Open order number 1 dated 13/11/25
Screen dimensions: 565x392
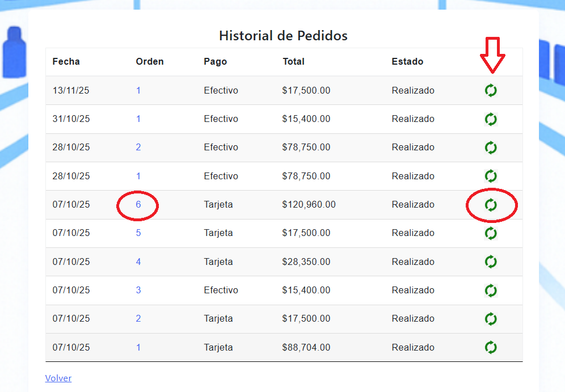(x=138, y=91)
